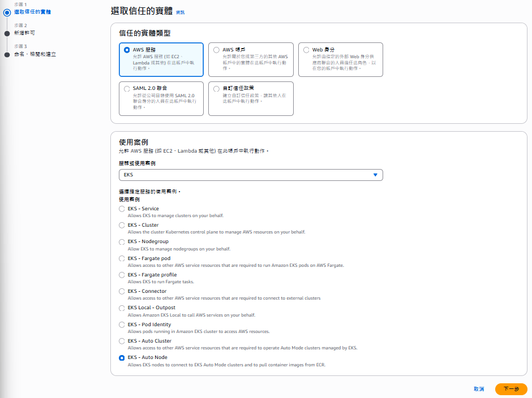The width and height of the screenshot is (532, 398).
Task: Click the step 2 dot indicator
Action: 7,33
